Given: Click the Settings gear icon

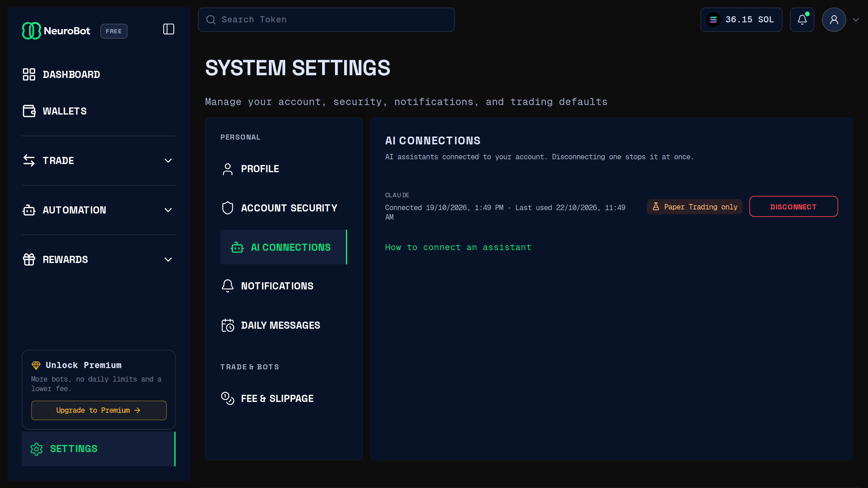Looking at the screenshot, I should click(x=36, y=449).
